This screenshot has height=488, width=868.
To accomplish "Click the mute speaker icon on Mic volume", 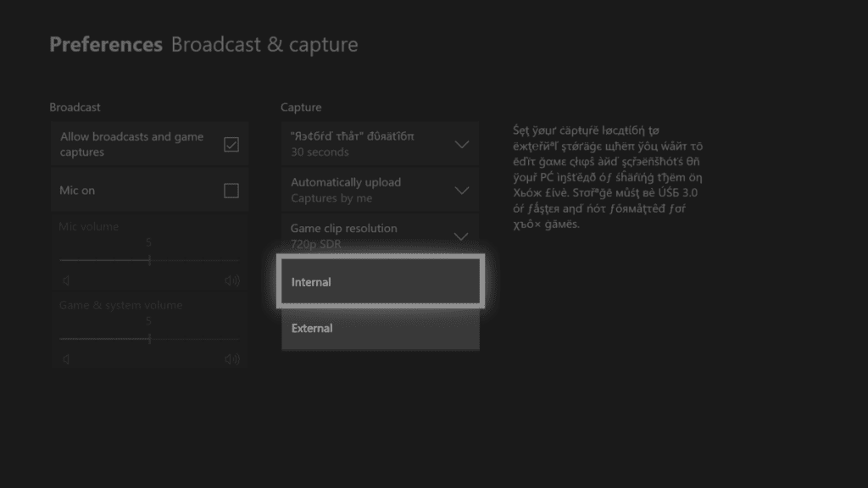I will 65,280.
